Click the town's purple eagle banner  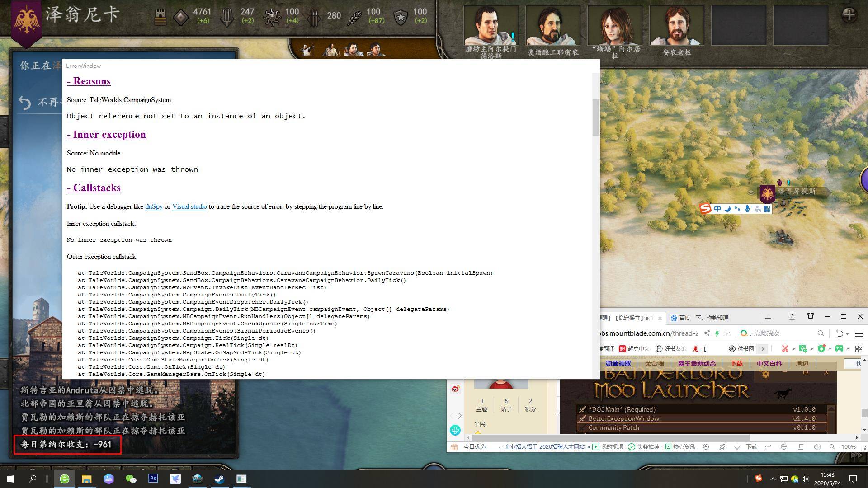click(x=26, y=22)
